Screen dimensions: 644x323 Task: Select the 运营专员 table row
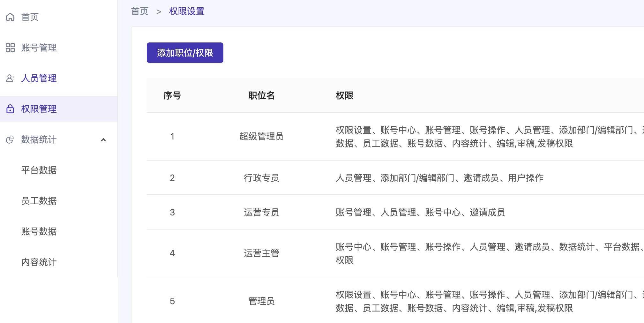pyautogui.click(x=261, y=212)
